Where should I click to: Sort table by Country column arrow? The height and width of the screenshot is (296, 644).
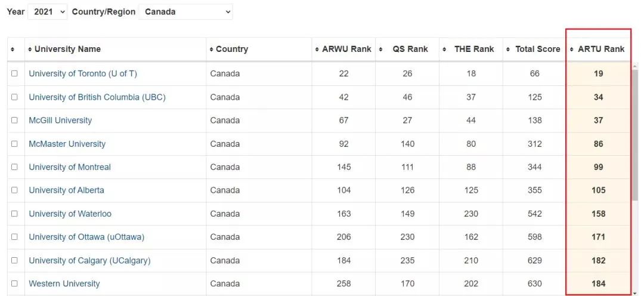(211, 50)
